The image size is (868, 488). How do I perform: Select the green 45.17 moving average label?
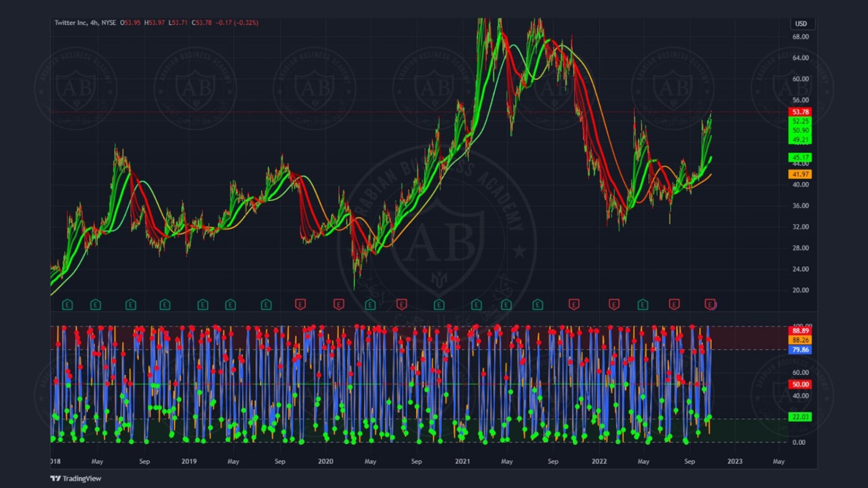click(x=800, y=157)
